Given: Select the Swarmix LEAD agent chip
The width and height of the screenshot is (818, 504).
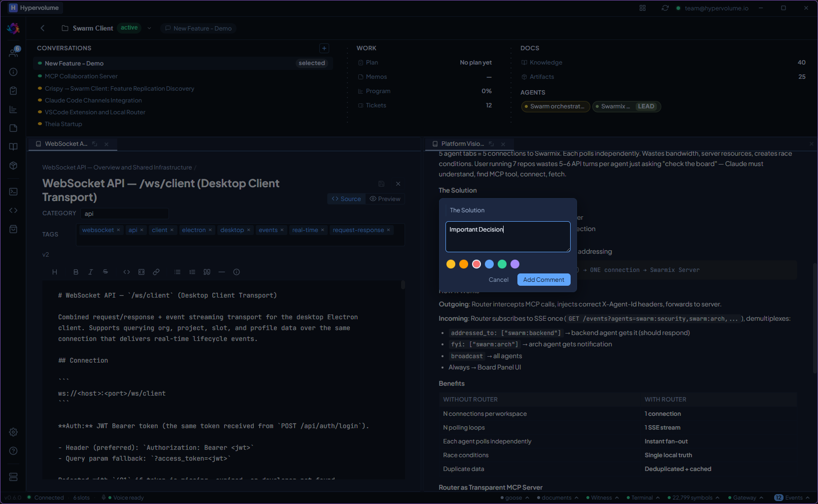Looking at the screenshot, I should click(x=626, y=106).
